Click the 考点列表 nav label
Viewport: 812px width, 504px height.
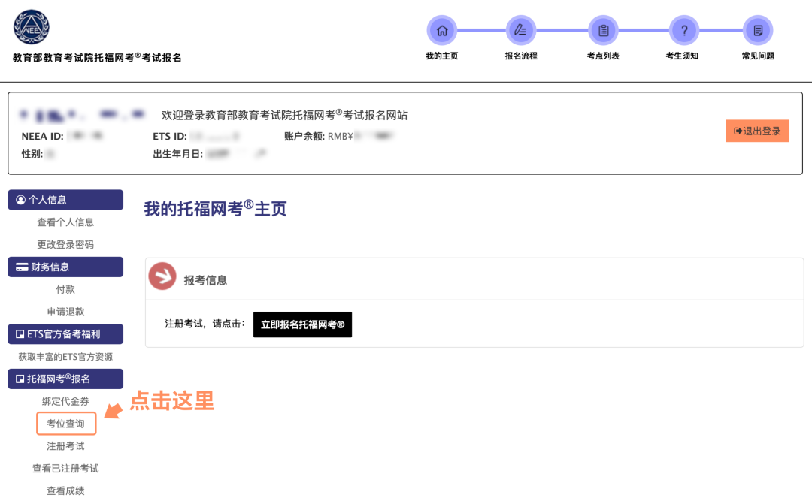pyautogui.click(x=603, y=56)
